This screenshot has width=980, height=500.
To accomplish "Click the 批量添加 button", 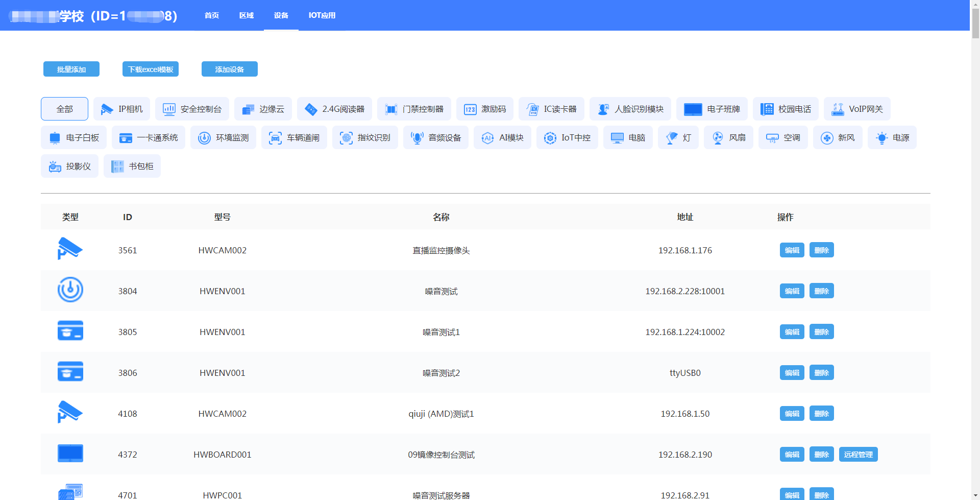I will point(71,69).
